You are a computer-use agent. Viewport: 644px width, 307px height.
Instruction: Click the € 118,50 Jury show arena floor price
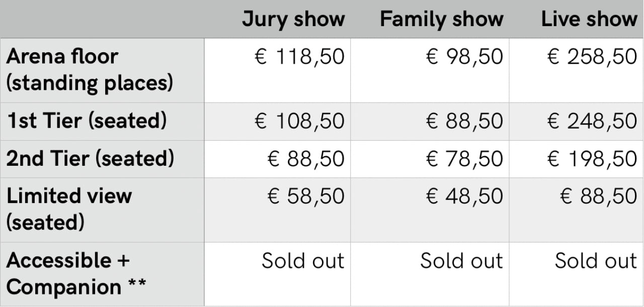point(300,57)
